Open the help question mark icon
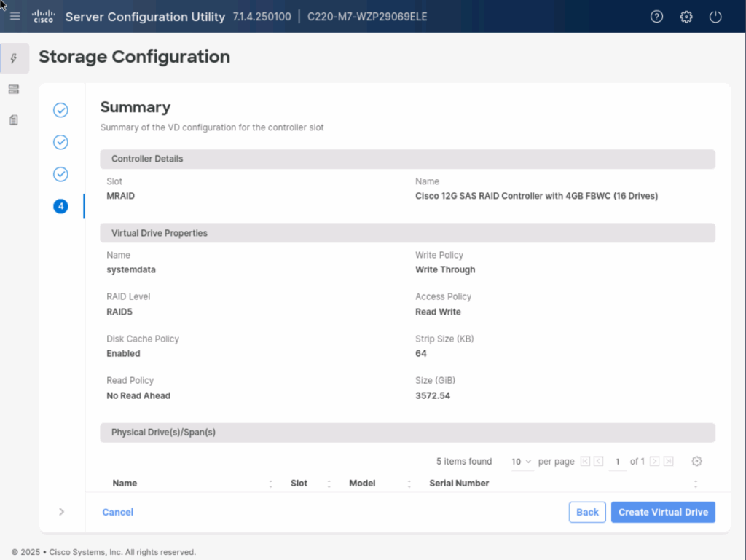This screenshot has width=746, height=560. (656, 17)
